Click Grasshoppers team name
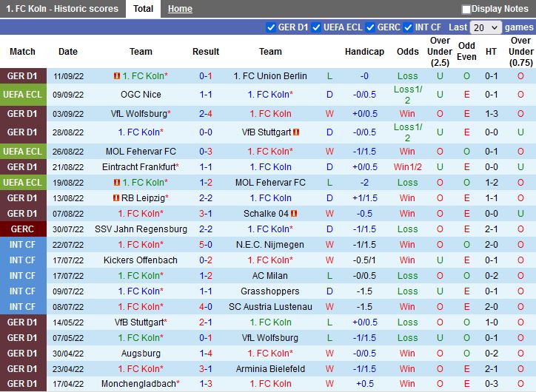536x392 pixels. tap(270, 291)
